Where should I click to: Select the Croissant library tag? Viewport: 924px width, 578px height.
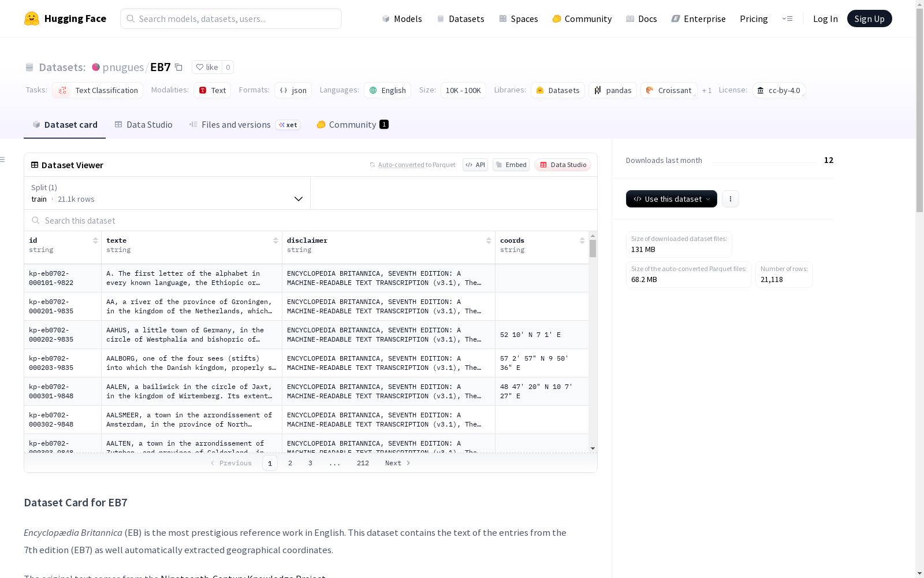[x=669, y=90]
